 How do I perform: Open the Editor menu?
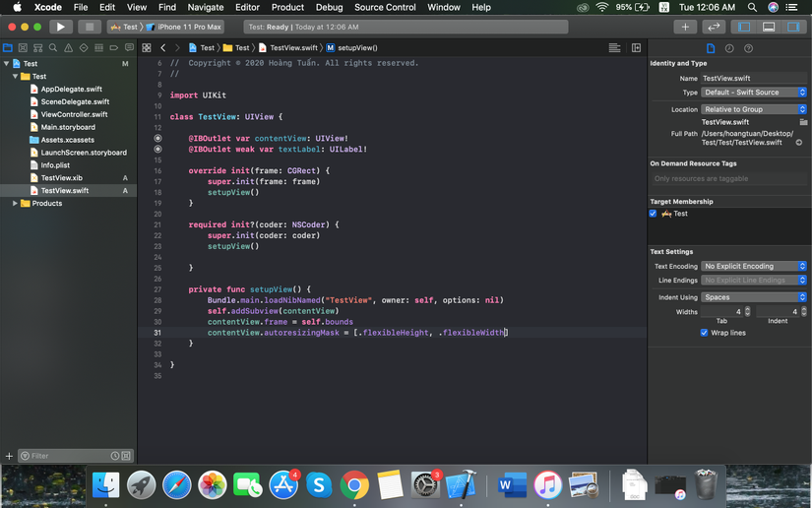(247, 7)
